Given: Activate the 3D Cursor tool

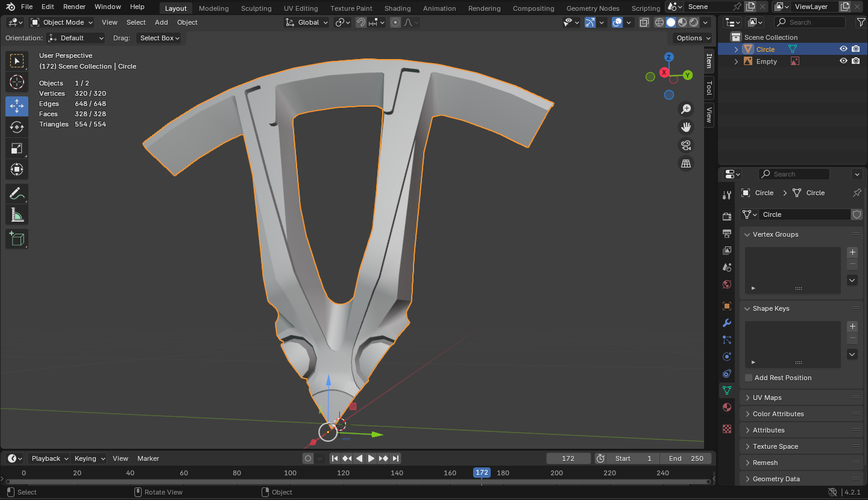Looking at the screenshot, I should (x=17, y=82).
